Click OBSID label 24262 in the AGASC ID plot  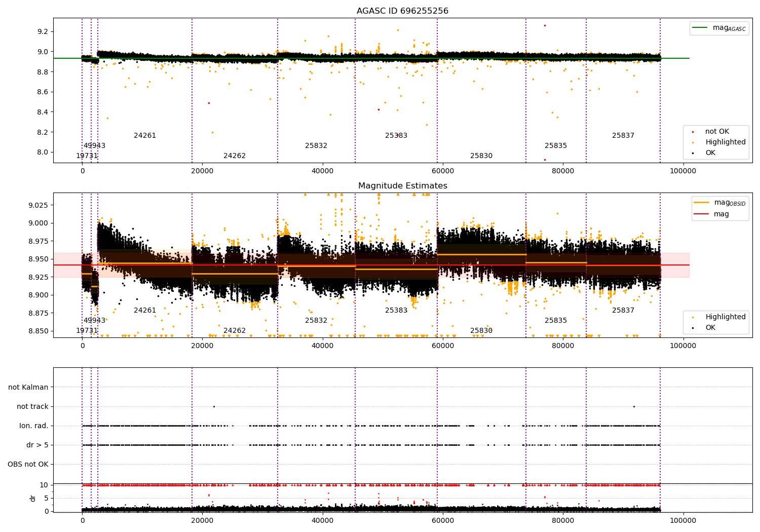tap(235, 156)
